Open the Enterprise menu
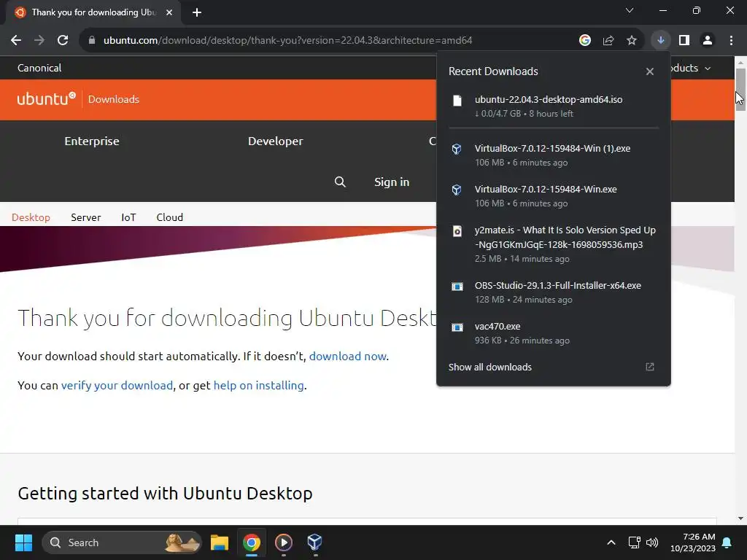The width and height of the screenshot is (747, 560). tap(92, 141)
